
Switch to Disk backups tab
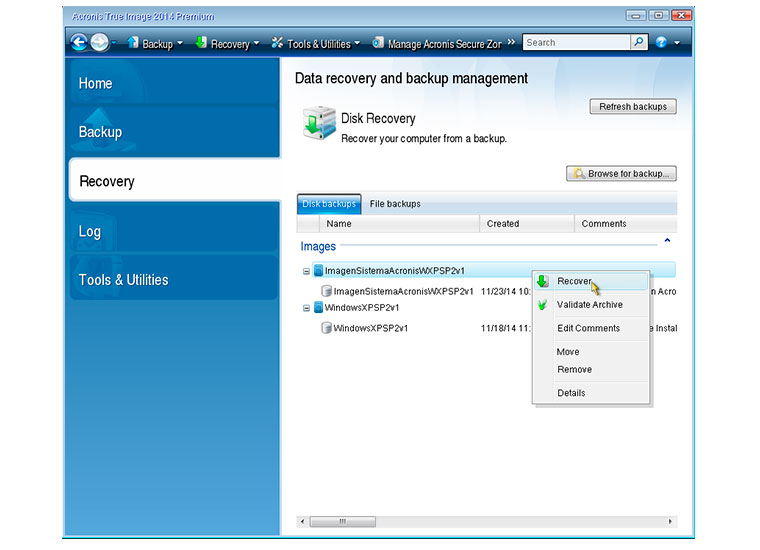tap(329, 204)
